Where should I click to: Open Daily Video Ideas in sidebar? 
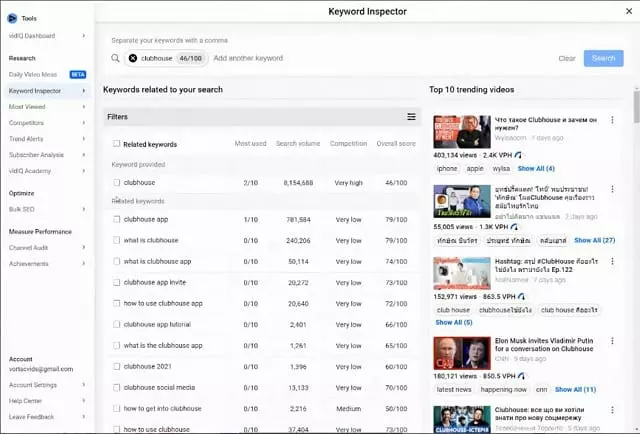[33, 74]
